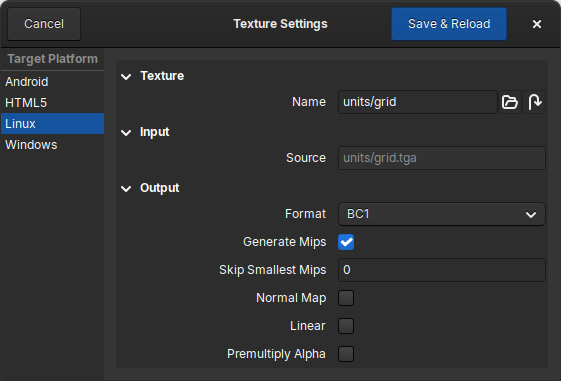This screenshot has width=561, height=381.
Task: Collapse the Output section chevron
Action: click(x=126, y=188)
